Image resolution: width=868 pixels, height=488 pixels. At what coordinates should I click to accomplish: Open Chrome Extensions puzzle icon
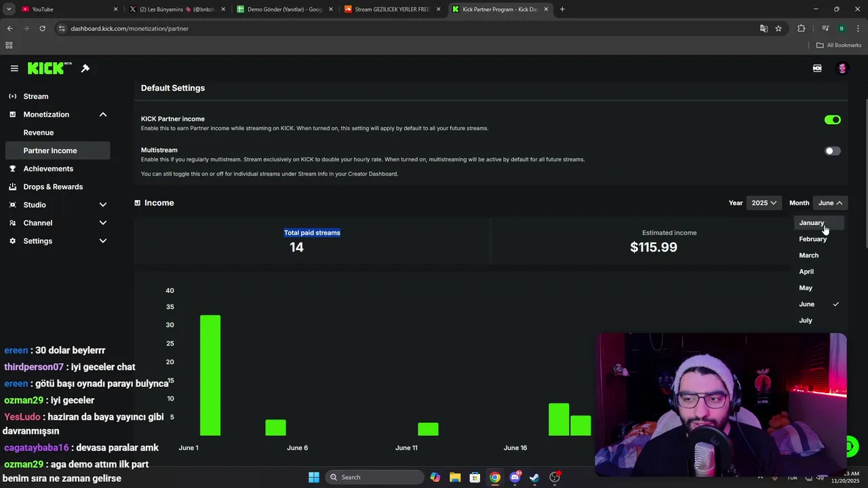click(x=801, y=28)
